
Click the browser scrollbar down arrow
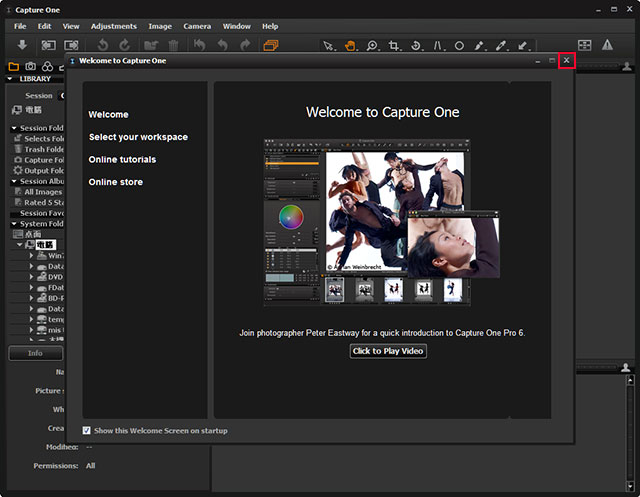point(630,486)
